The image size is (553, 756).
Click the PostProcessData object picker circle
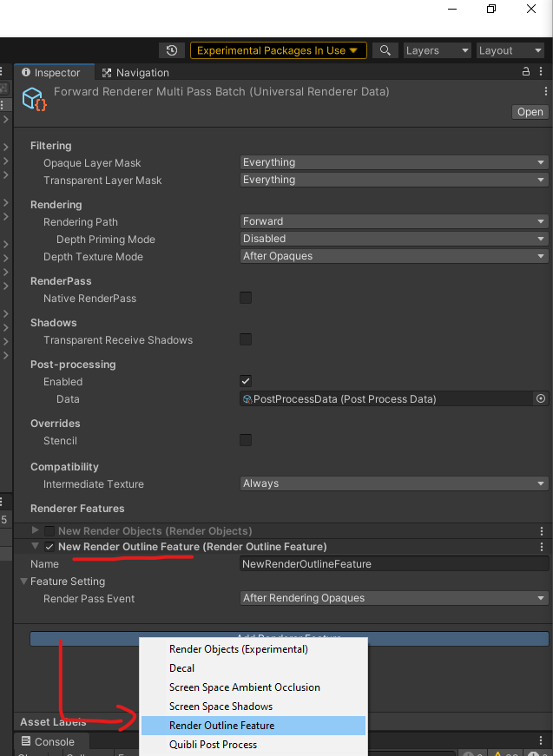point(541,398)
